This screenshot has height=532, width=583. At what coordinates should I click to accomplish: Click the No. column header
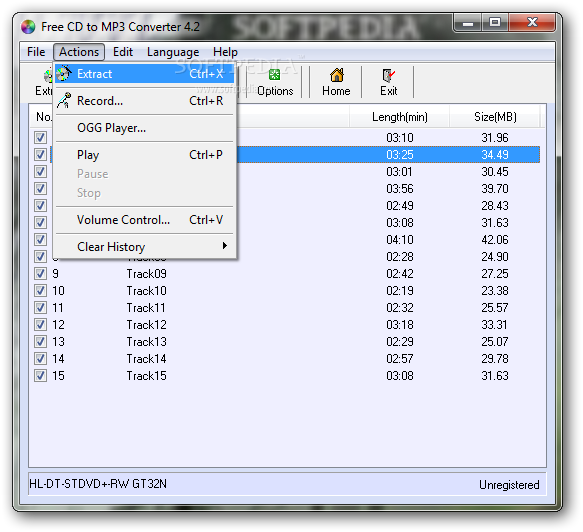point(44,117)
